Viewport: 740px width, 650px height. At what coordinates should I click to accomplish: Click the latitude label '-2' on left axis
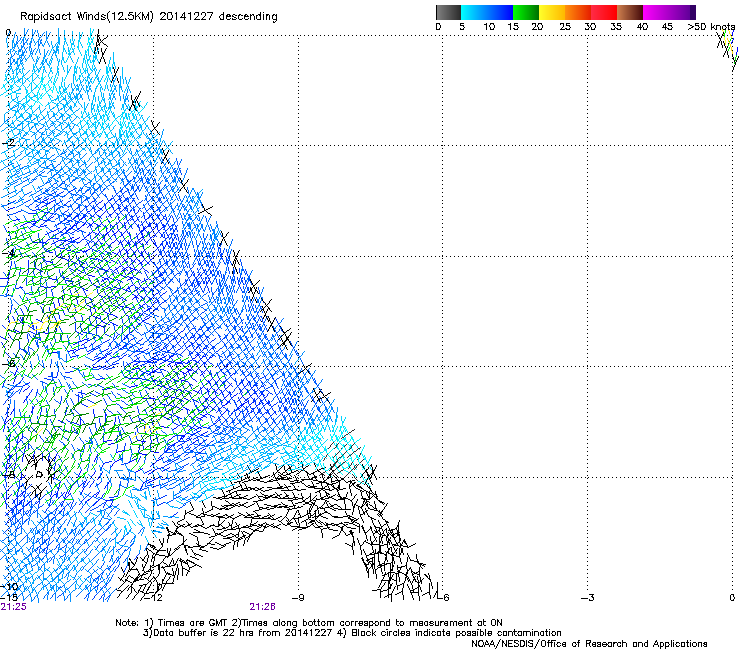click(8, 143)
